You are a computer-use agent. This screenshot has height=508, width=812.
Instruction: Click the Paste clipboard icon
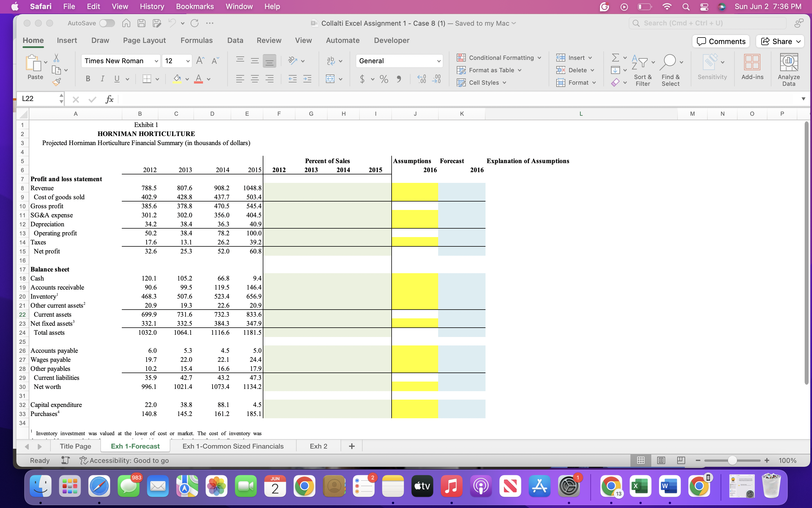(x=33, y=63)
